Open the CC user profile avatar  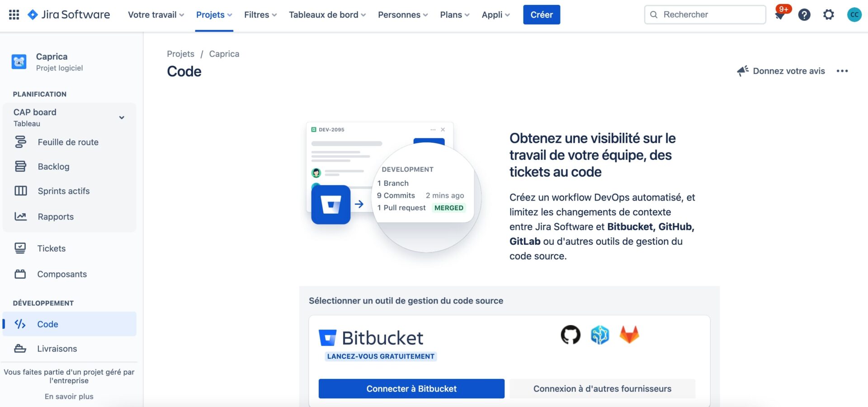(854, 14)
